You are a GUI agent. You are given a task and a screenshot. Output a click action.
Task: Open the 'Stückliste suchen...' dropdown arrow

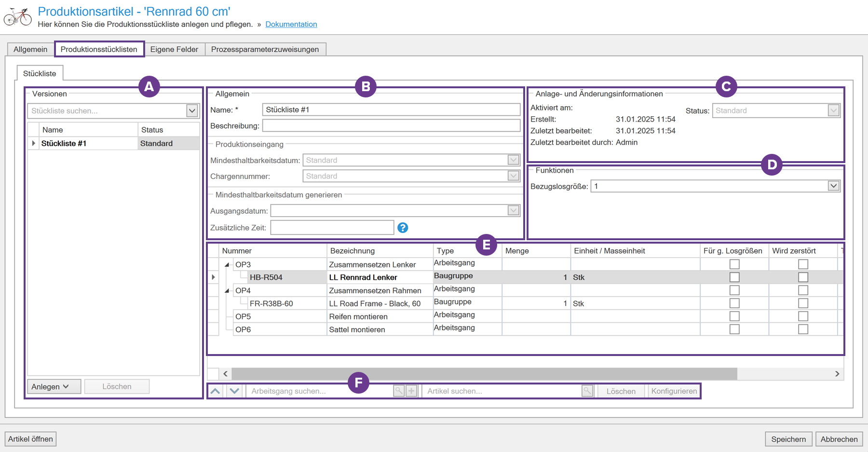pyautogui.click(x=192, y=111)
